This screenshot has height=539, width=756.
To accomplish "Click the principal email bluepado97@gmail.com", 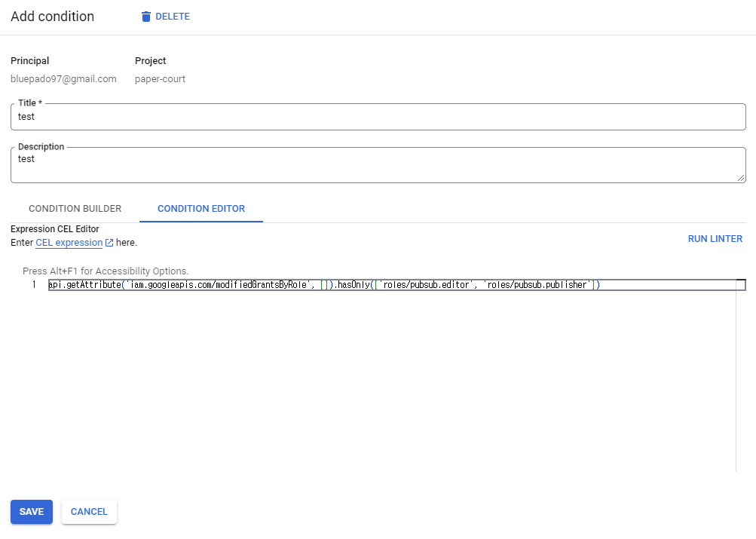I will tap(63, 79).
